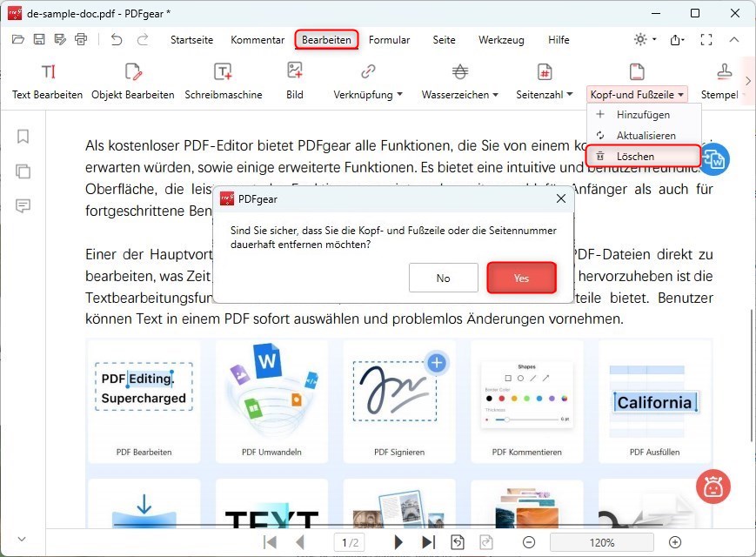Close the PDFgear confirmation dialog
This screenshot has height=557, width=756.
point(561,198)
